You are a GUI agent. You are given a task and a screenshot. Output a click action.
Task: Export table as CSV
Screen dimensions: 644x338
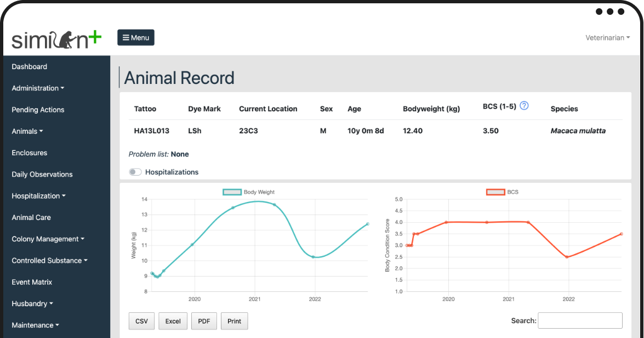coord(142,321)
